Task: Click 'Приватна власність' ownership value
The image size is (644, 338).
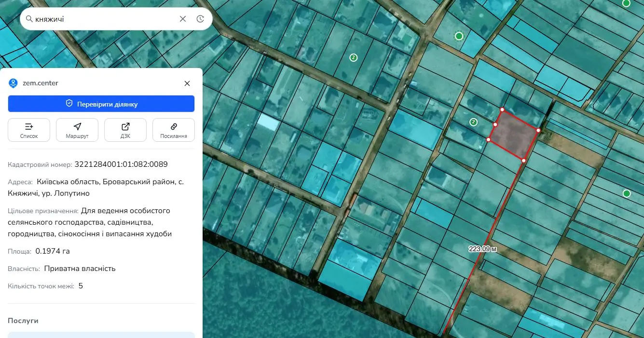Action: tap(80, 269)
